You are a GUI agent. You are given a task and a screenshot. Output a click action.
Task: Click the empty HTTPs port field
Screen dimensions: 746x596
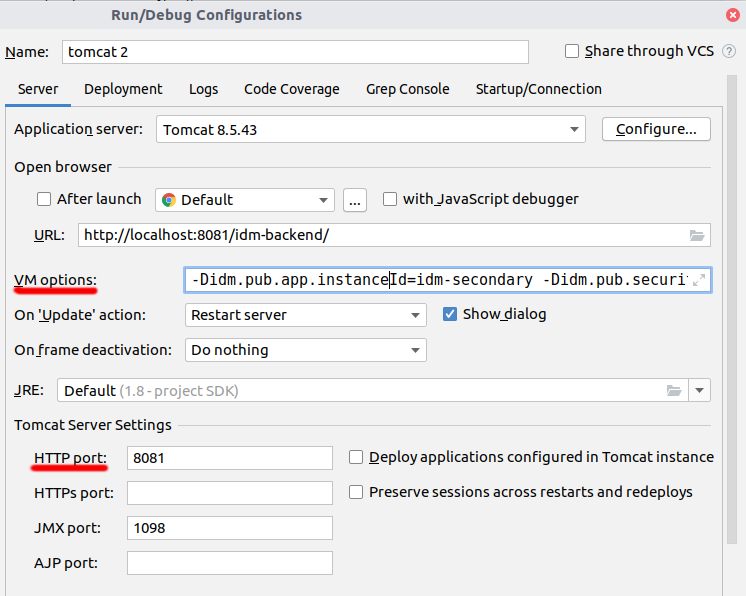tap(230, 493)
